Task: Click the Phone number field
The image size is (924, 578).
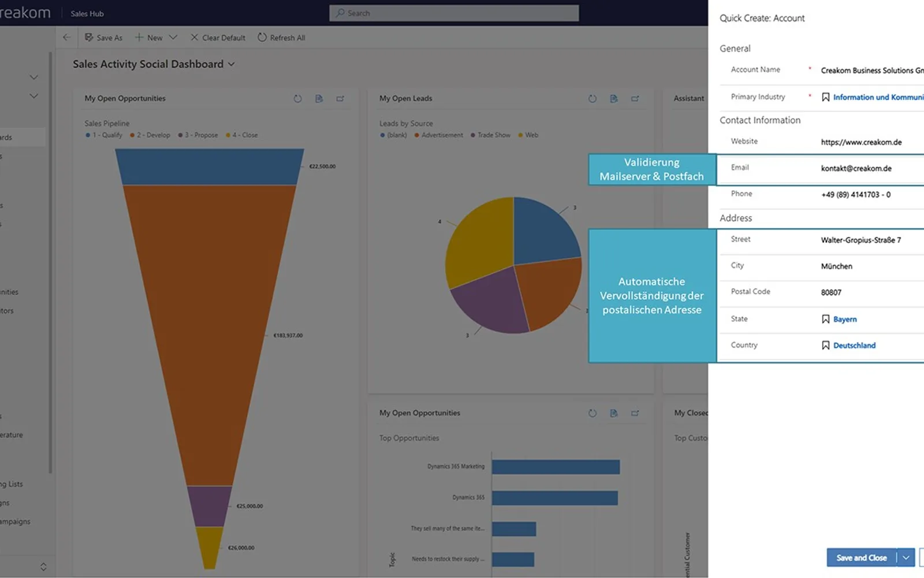Action: click(855, 195)
